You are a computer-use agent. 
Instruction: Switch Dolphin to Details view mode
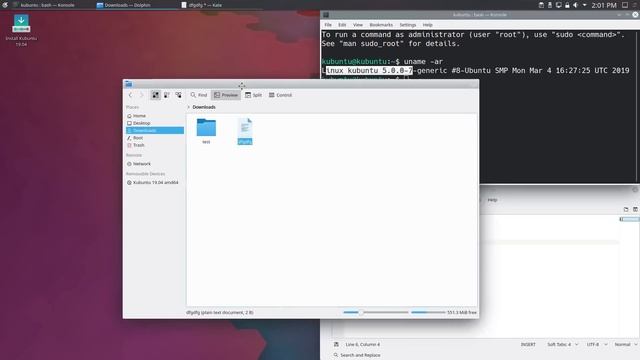click(178, 95)
